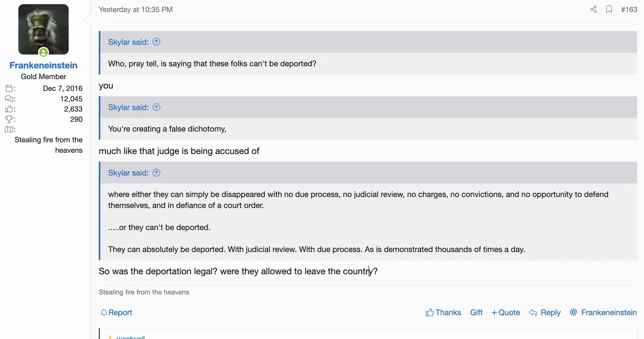Click the 'Yesterday at 10:35 PM' timestamp
Screen dimensions: 644x339
point(136,10)
